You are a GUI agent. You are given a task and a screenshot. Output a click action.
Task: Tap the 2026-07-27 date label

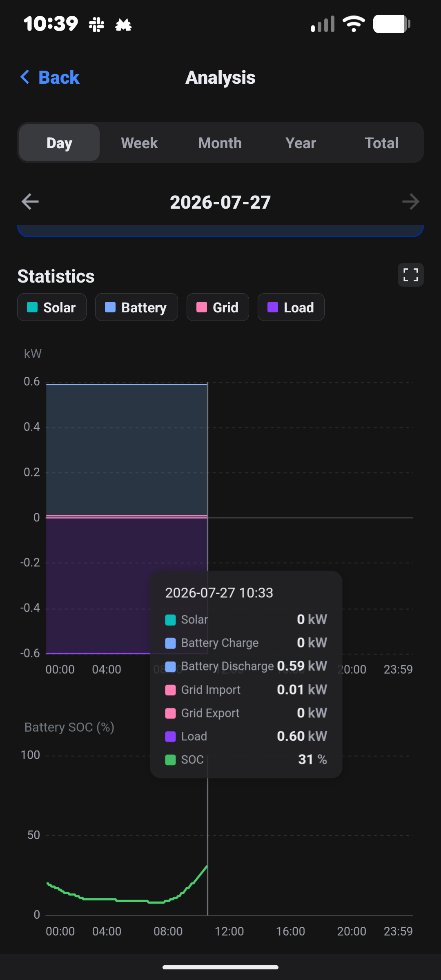[220, 202]
